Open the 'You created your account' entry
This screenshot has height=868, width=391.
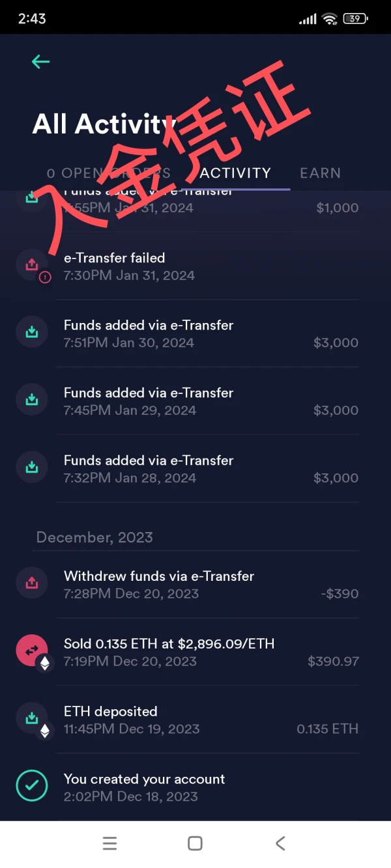195,787
